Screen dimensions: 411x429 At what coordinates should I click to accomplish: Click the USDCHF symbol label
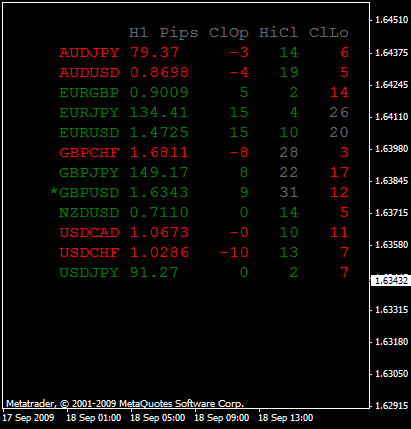click(89, 253)
